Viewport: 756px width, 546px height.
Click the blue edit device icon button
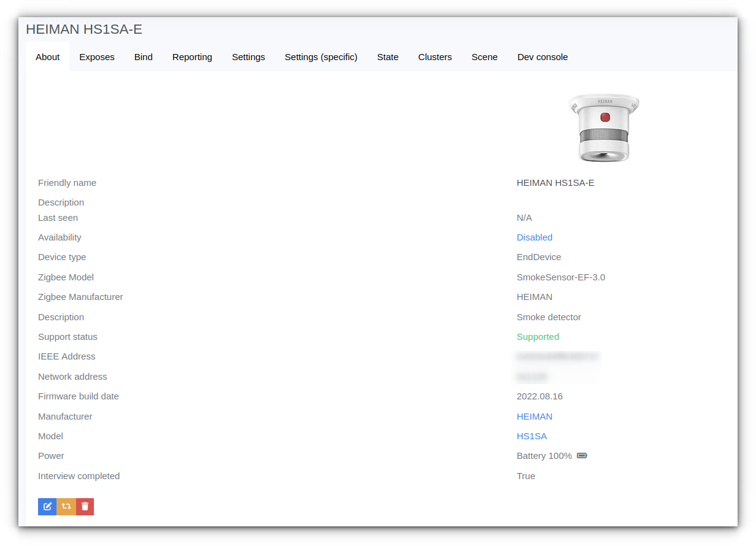click(x=47, y=507)
